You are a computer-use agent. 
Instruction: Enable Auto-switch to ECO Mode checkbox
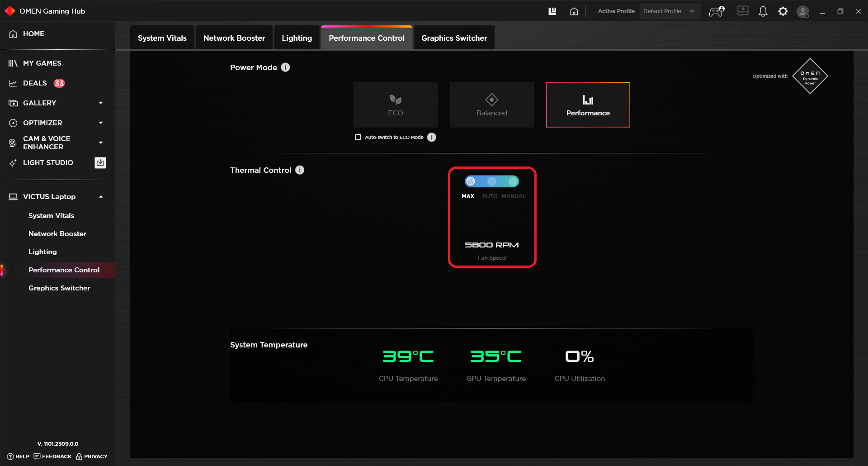(358, 137)
